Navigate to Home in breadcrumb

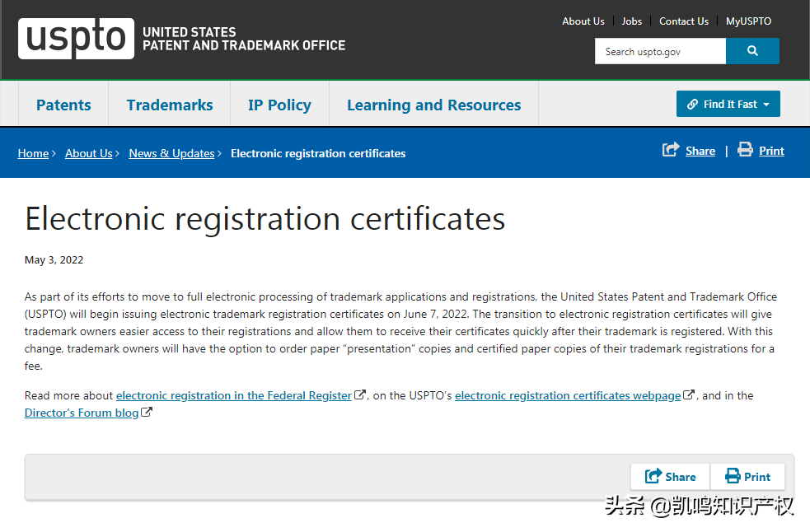tap(33, 153)
